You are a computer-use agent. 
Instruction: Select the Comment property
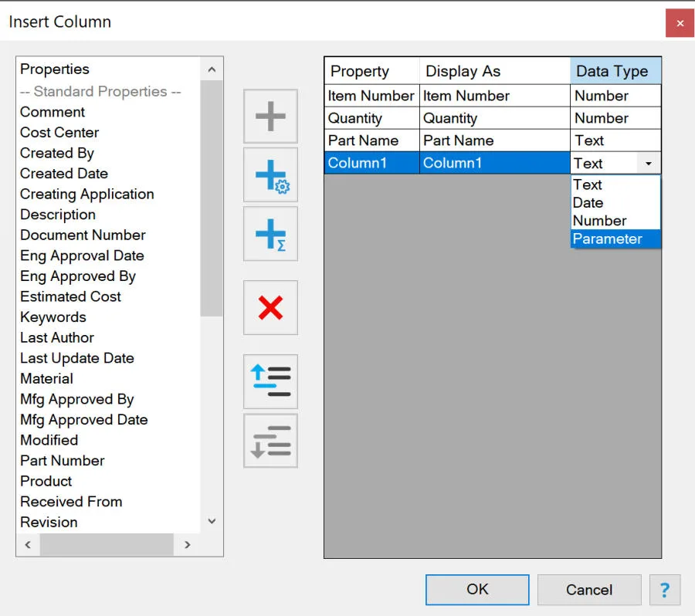(53, 112)
